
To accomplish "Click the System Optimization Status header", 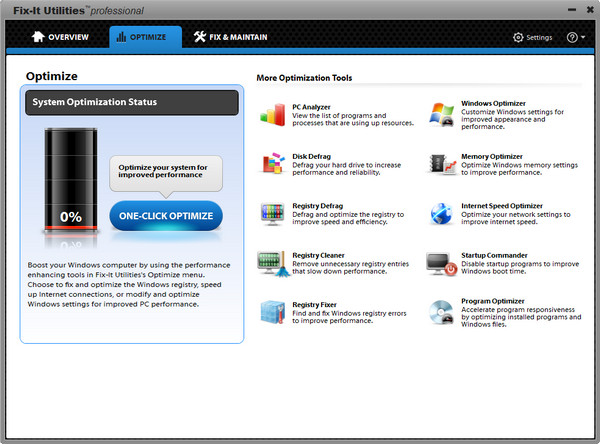I will [131, 102].
